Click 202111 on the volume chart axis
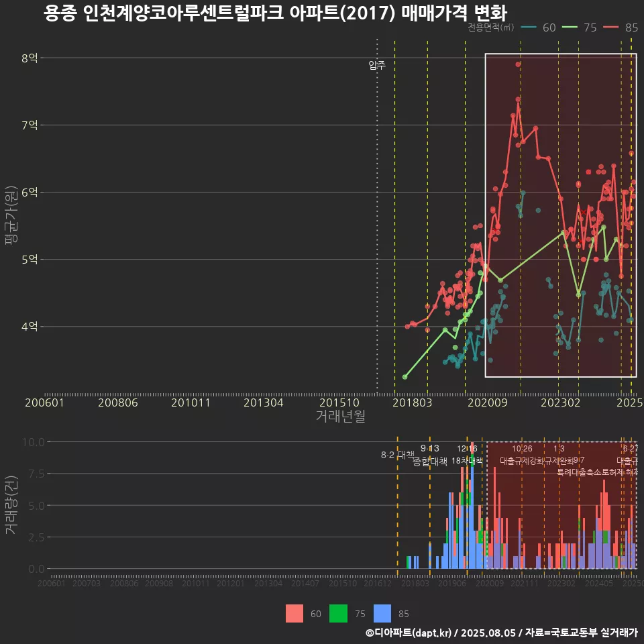644x644 pixels. tap(525, 583)
